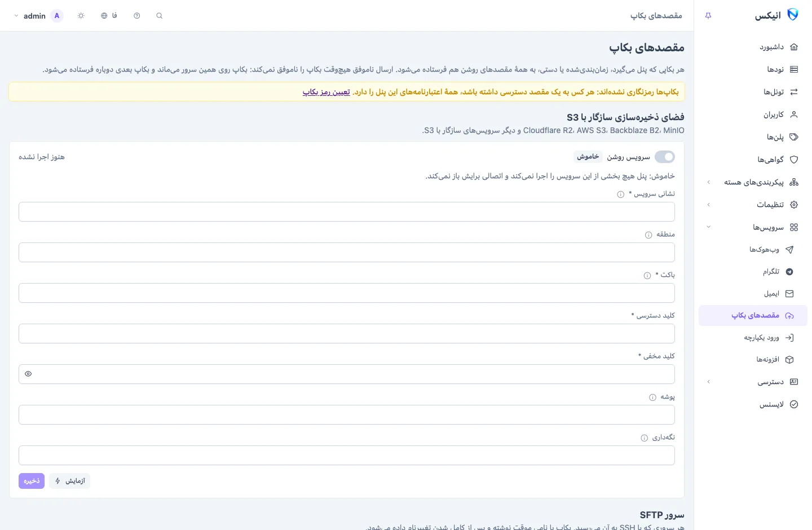Open وب‌هوک‌ها service page

pos(753,249)
